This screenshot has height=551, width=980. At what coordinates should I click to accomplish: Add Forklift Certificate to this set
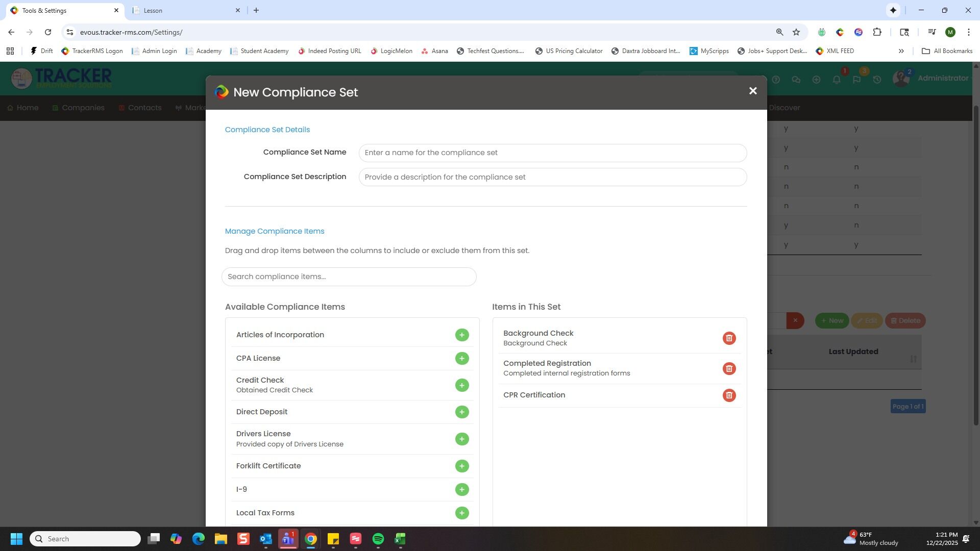click(461, 466)
